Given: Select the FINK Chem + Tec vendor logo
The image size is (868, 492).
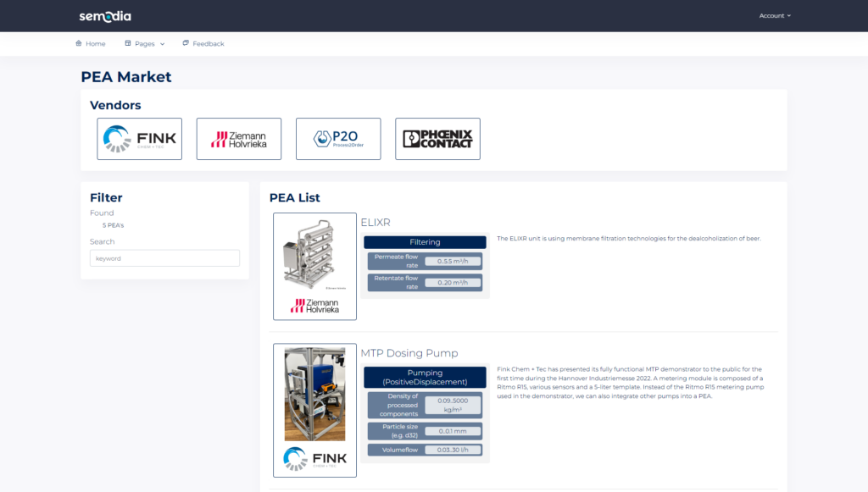Looking at the screenshot, I should 140,139.
